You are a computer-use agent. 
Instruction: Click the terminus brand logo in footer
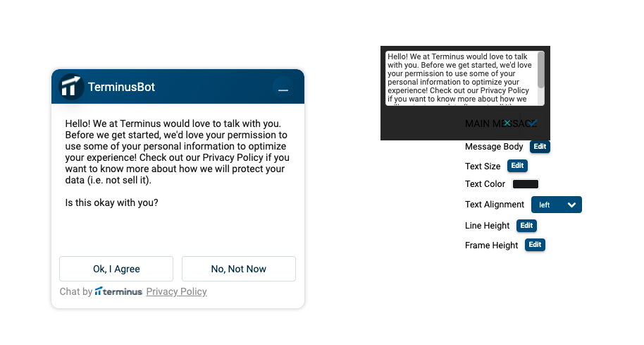[x=118, y=291]
